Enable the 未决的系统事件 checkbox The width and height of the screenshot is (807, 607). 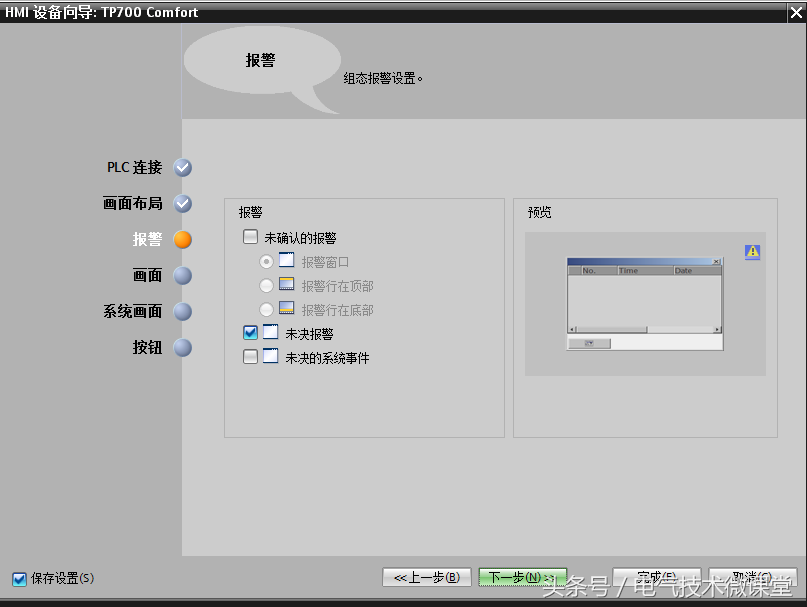click(250, 357)
